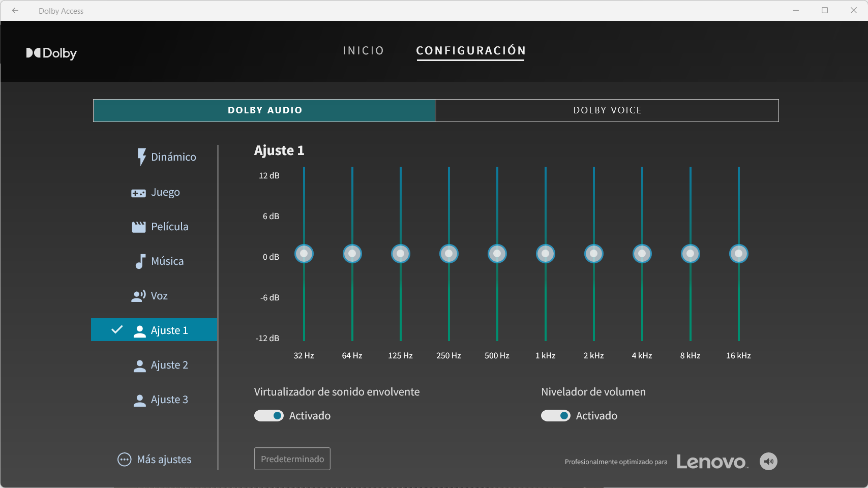Select the Película clapperboard icon
This screenshot has height=488, width=868.
point(139,227)
